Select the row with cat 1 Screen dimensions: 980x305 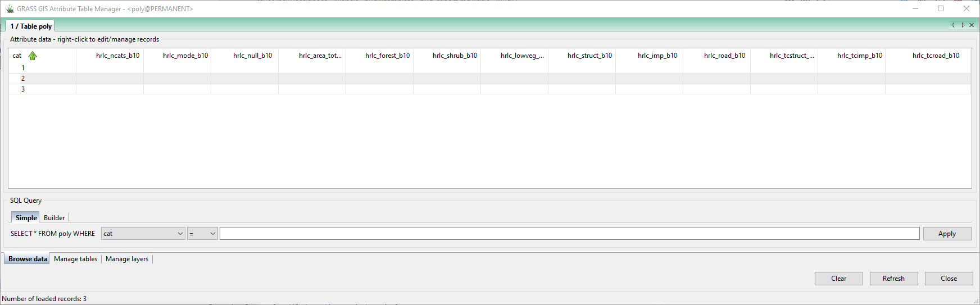pyautogui.click(x=489, y=68)
